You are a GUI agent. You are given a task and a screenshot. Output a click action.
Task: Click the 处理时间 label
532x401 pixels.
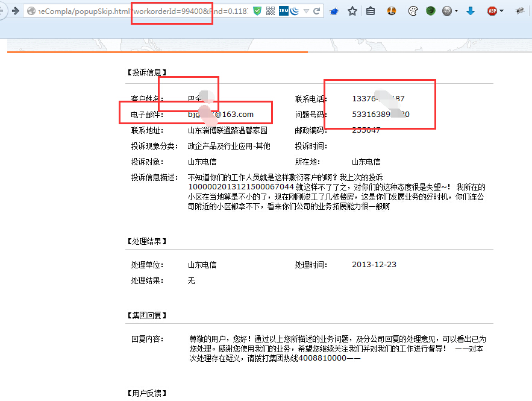coord(311,265)
